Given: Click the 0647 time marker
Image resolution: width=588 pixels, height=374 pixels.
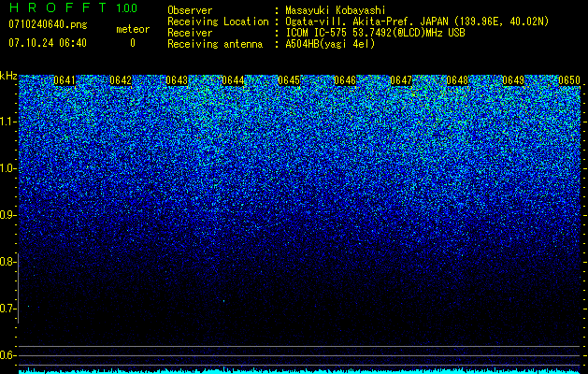Looking at the screenshot, I should point(401,80).
